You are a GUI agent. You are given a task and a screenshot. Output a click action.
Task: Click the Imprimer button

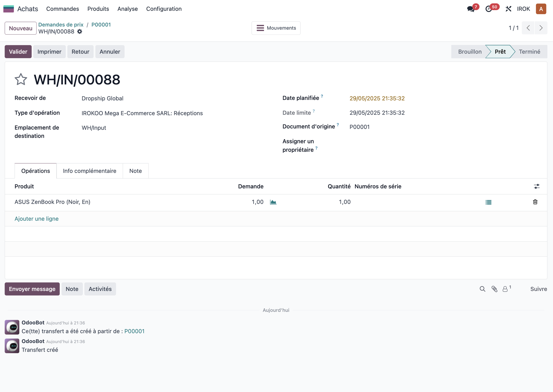49,52
